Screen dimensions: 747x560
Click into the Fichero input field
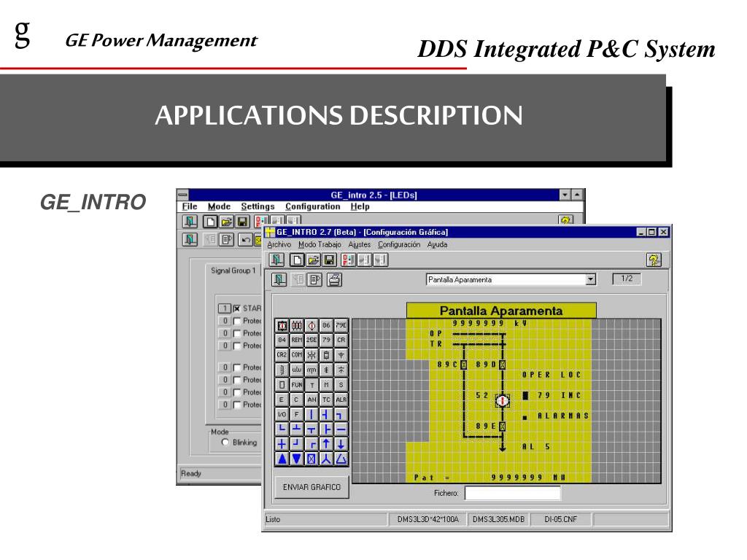click(513, 493)
